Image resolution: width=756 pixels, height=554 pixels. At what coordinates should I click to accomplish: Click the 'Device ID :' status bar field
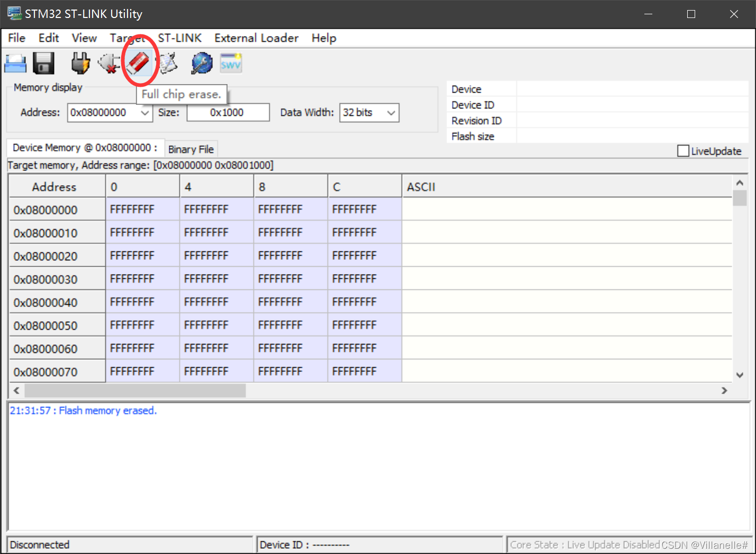click(x=379, y=545)
